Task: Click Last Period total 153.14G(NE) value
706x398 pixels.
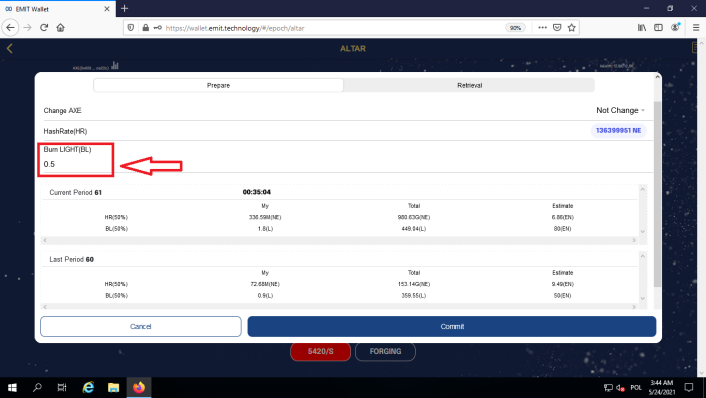Action: coord(414,284)
